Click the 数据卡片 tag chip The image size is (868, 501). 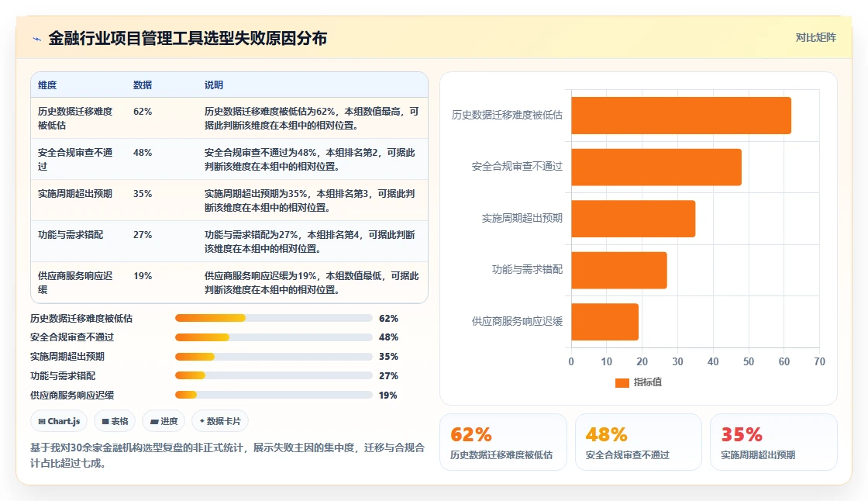click(220, 421)
